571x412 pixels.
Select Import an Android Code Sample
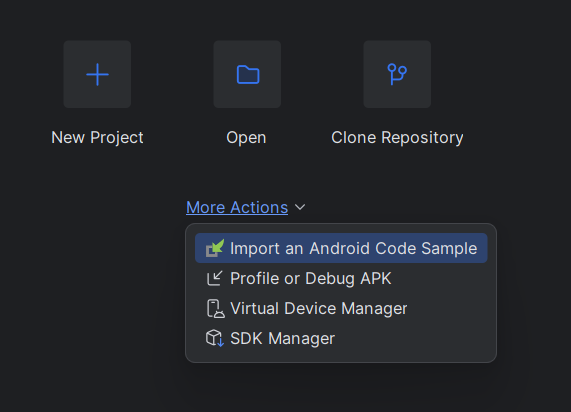[x=341, y=248]
